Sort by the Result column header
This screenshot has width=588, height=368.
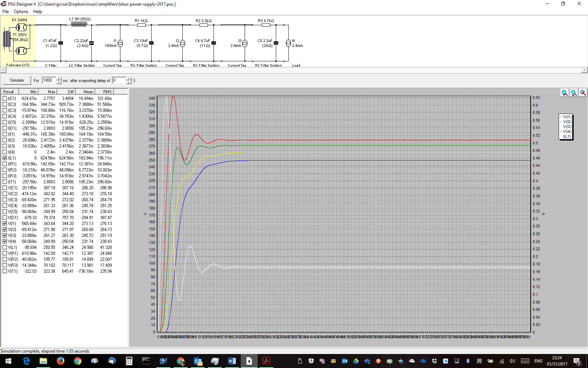tap(10, 92)
